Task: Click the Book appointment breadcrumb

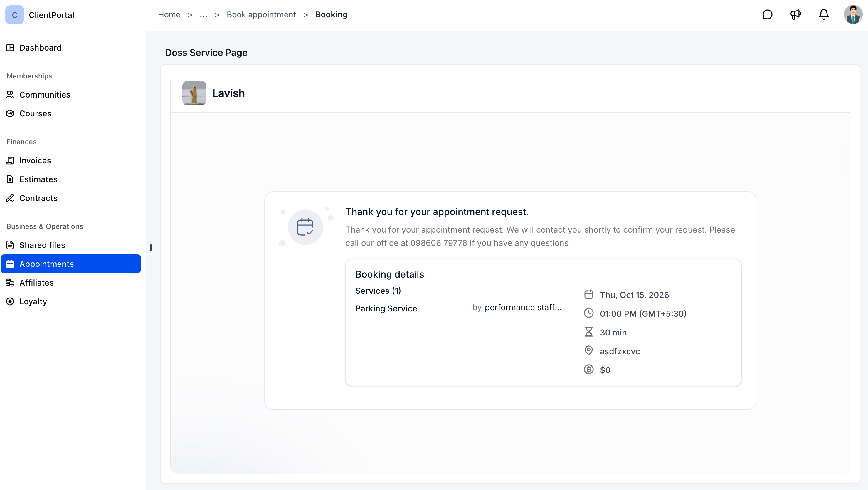Action: pyautogui.click(x=261, y=14)
